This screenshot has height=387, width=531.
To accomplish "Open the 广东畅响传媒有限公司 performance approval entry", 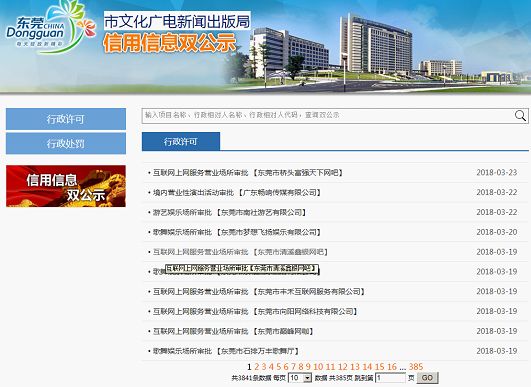I will (237, 193).
